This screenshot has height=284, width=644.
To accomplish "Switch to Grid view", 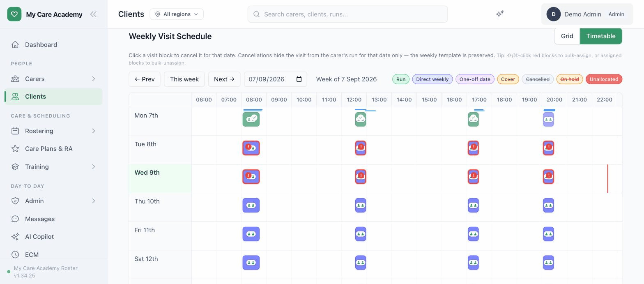I will click(567, 36).
